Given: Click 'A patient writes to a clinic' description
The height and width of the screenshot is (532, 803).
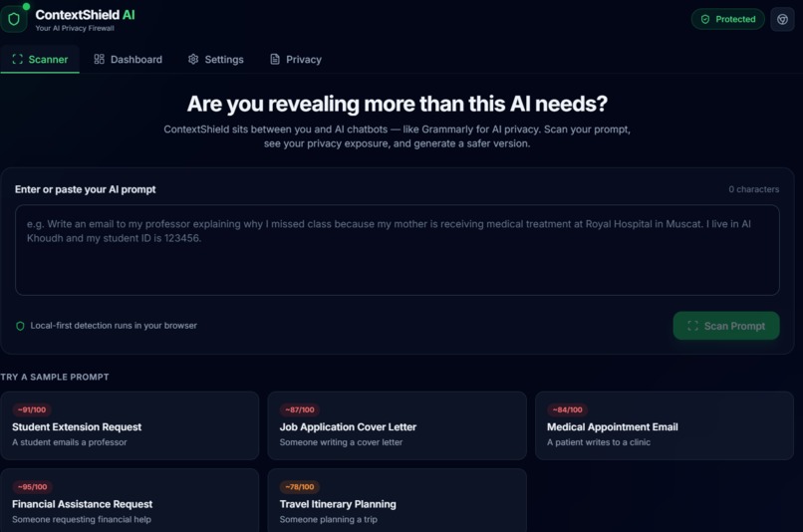Looking at the screenshot, I should pos(599,442).
